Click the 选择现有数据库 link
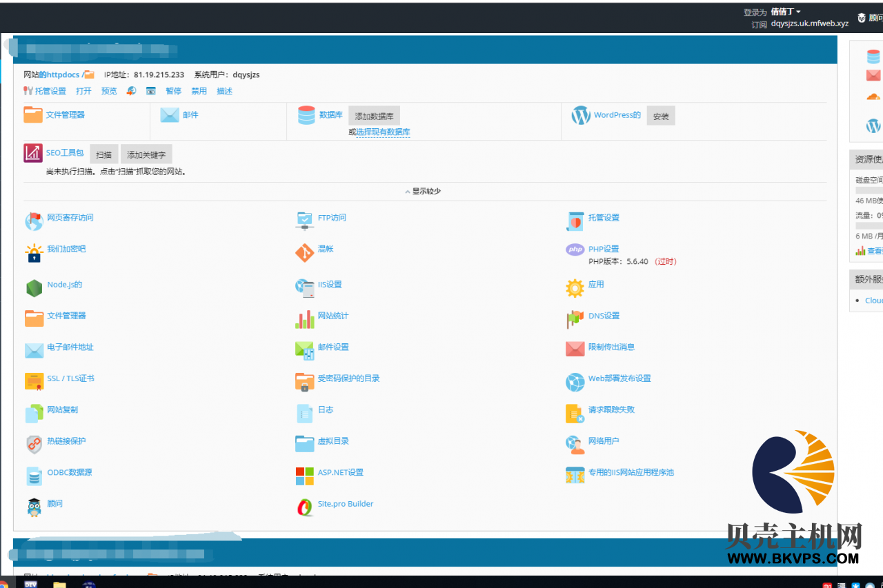Viewport: 883px width, 588px height. pos(383,132)
